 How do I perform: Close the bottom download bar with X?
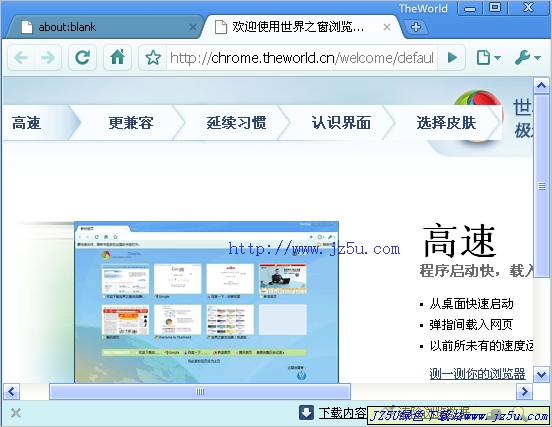[x=15, y=413]
